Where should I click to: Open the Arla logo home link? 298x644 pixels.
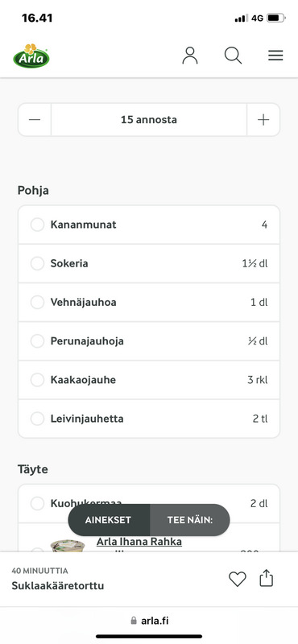tap(31, 56)
